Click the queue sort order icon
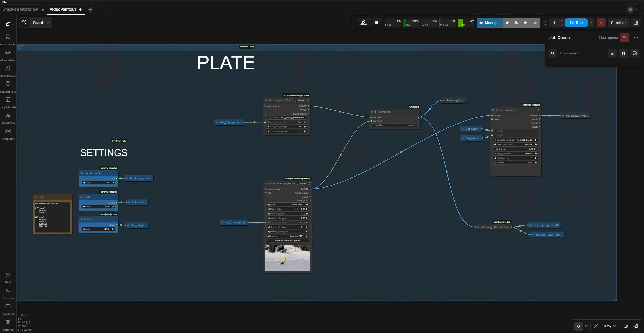 coord(624,53)
